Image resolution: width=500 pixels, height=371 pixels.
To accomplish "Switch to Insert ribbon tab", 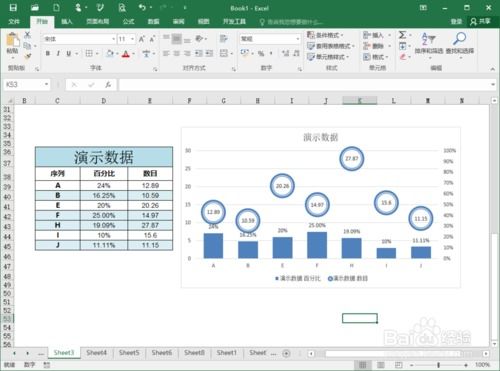I will (x=67, y=22).
